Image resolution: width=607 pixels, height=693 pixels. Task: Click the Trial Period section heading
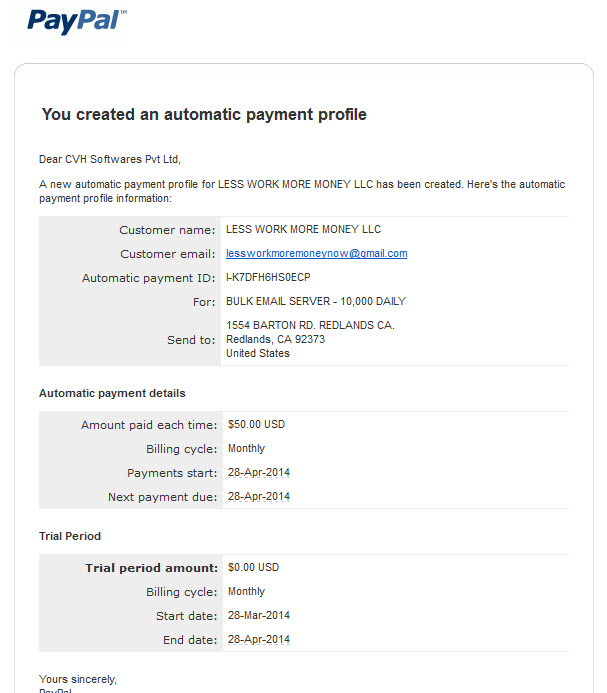click(x=70, y=536)
